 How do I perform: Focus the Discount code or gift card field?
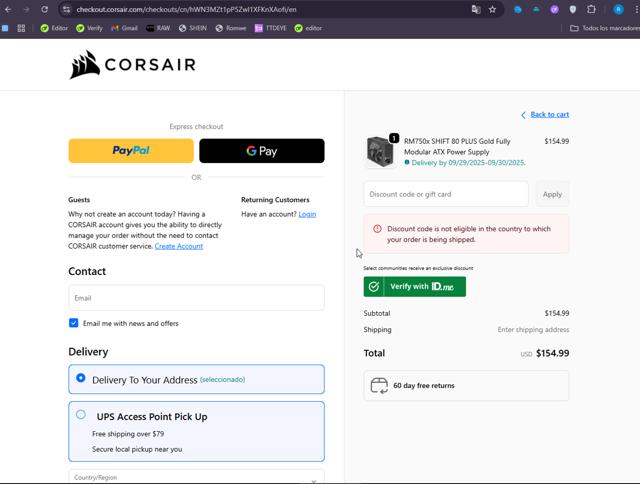(x=446, y=194)
